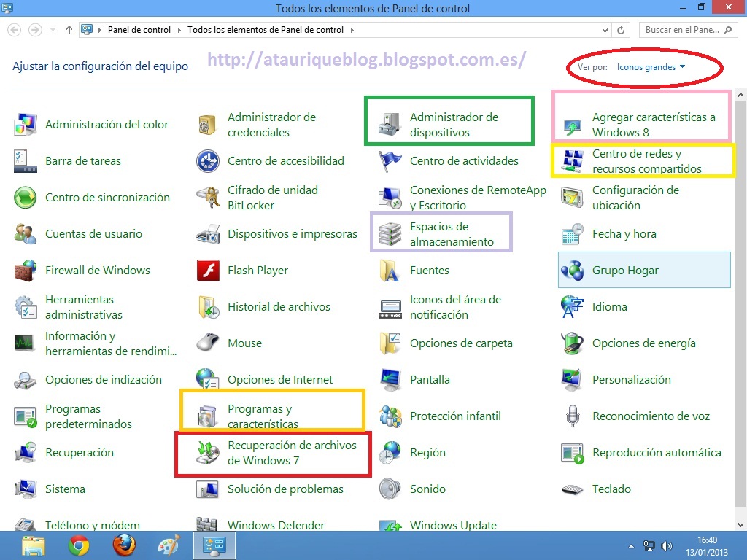The height and width of the screenshot is (560, 747).
Task: Open the Recuperación de archivos de Windows 7 icon
Action: [x=208, y=453]
